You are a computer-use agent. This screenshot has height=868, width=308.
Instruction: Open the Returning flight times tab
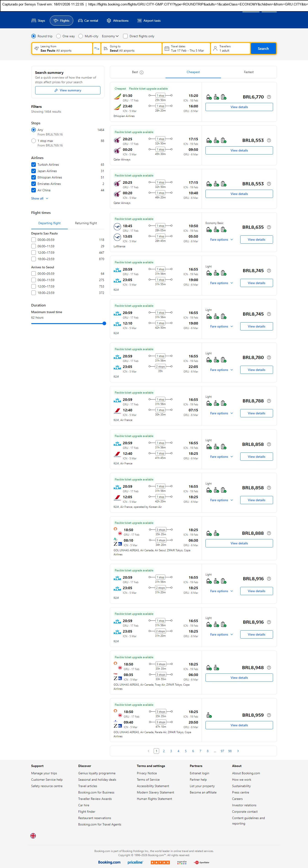click(x=86, y=223)
